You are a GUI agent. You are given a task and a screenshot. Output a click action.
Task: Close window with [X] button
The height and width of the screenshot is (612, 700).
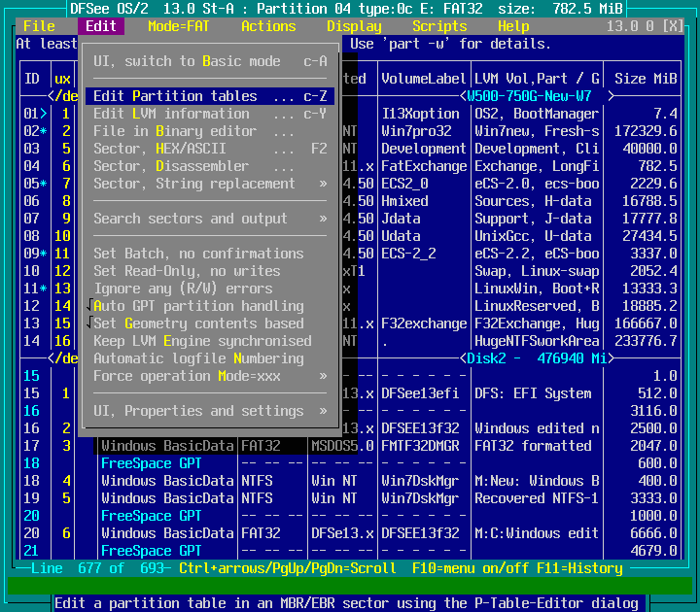pos(672,26)
